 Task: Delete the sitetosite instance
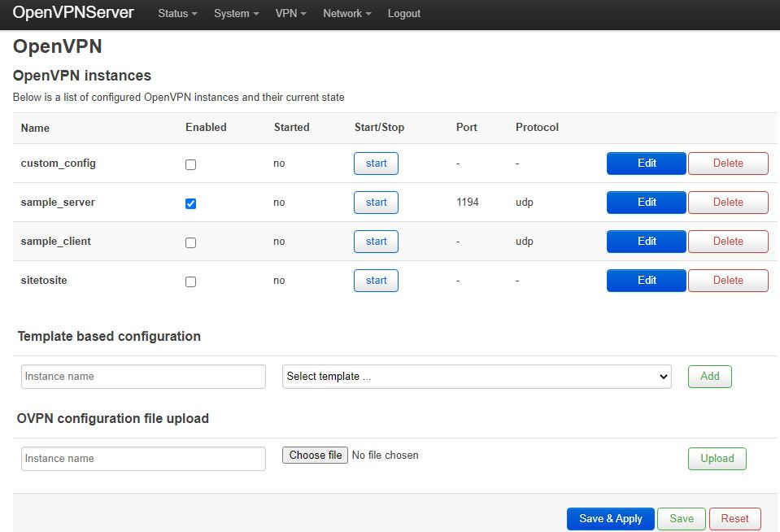click(728, 281)
